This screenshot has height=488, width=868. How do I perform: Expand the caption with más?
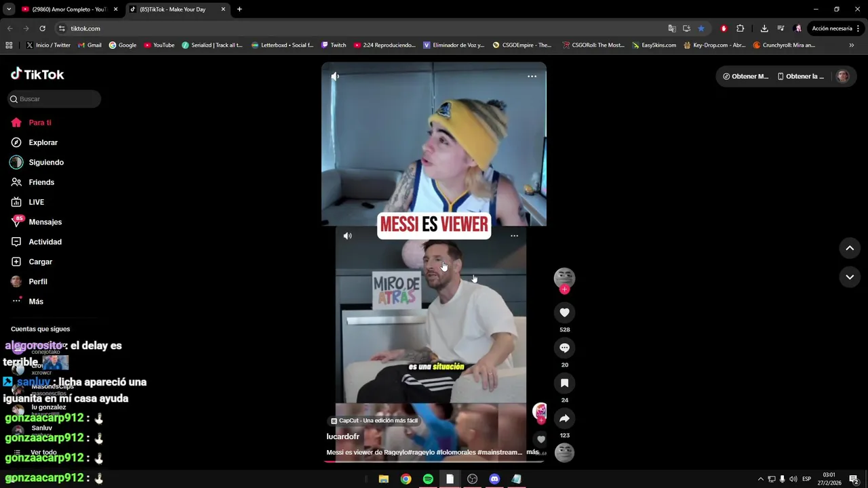click(x=532, y=452)
